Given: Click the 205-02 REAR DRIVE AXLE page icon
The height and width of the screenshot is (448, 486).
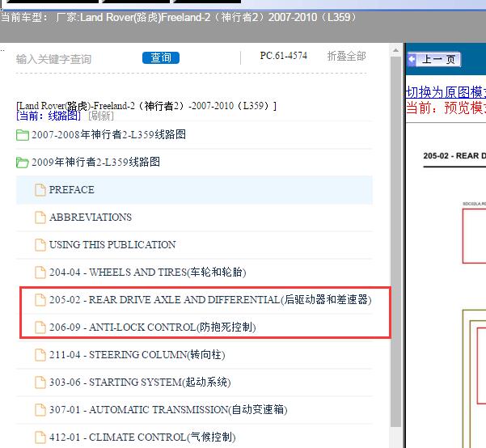Looking at the screenshot, I should pyautogui.click(x=40, y=300).
